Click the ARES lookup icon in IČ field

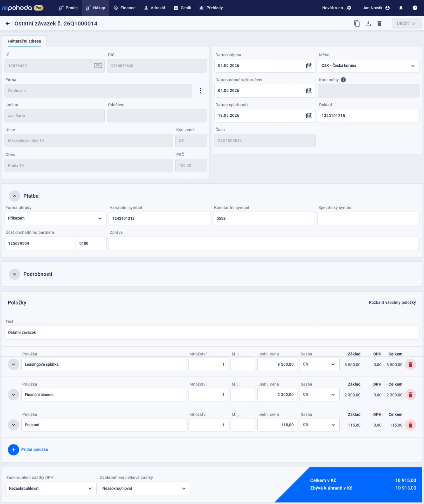[x=98, y=66]
